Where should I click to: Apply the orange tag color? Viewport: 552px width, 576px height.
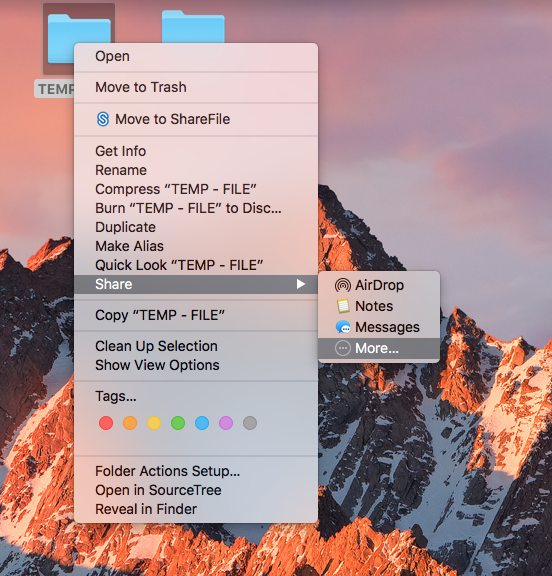point(130,423)
